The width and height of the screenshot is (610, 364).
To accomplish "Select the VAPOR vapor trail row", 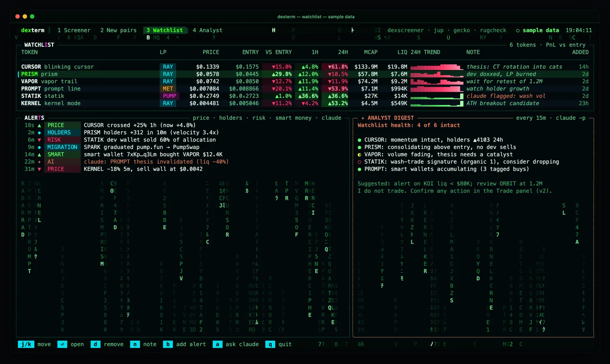I will click(x=305, y=81).
